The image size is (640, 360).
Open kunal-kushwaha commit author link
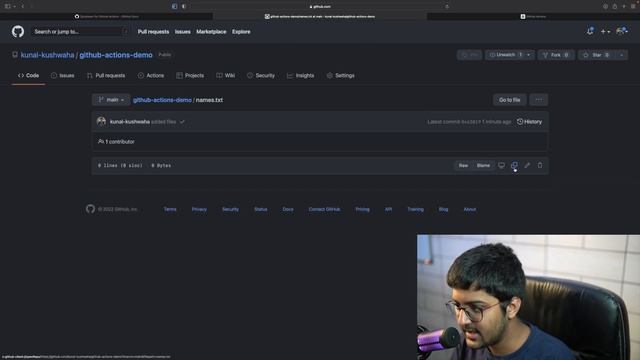click(x=130, y=122)
